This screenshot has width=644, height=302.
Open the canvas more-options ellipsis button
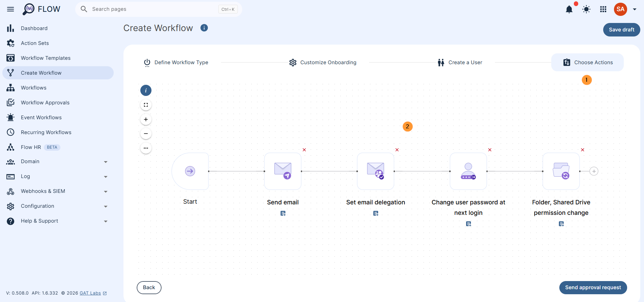146,148
